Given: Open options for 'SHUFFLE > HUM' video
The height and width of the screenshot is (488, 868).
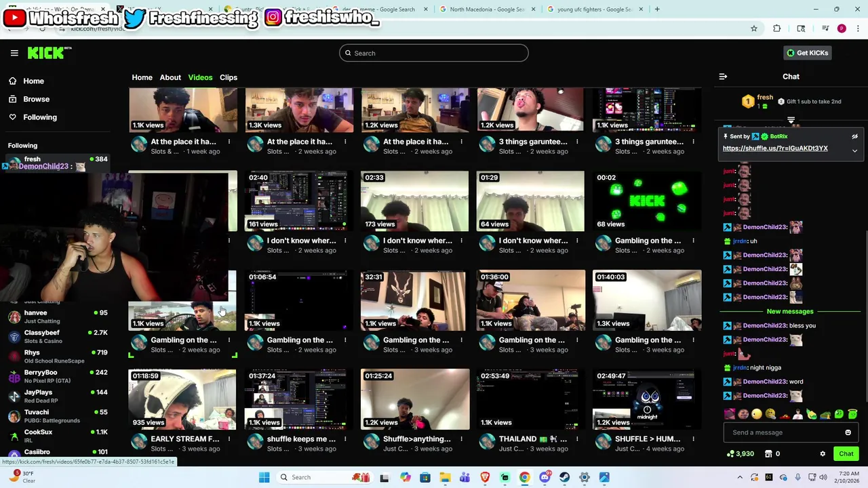Looking at the screenshot, I should point(693,439).
